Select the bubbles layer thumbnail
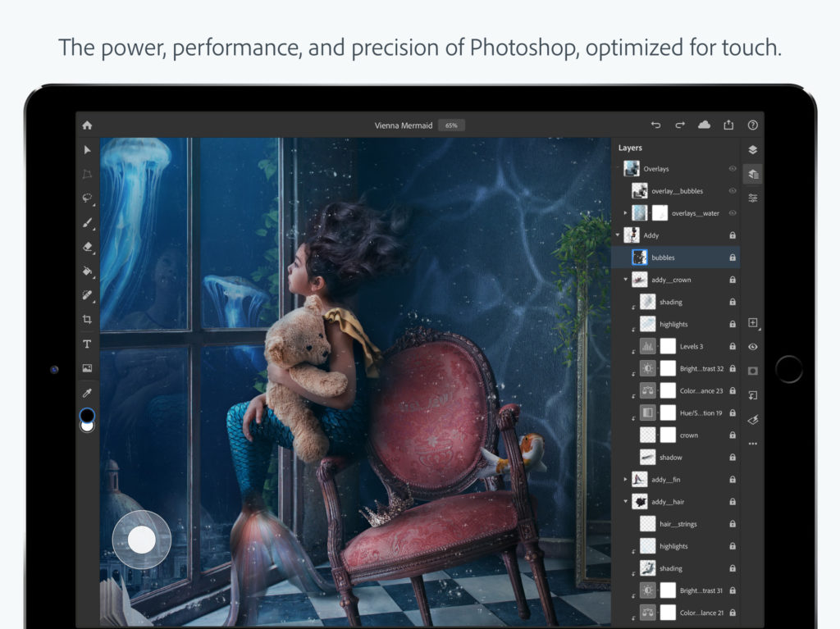 640,257
